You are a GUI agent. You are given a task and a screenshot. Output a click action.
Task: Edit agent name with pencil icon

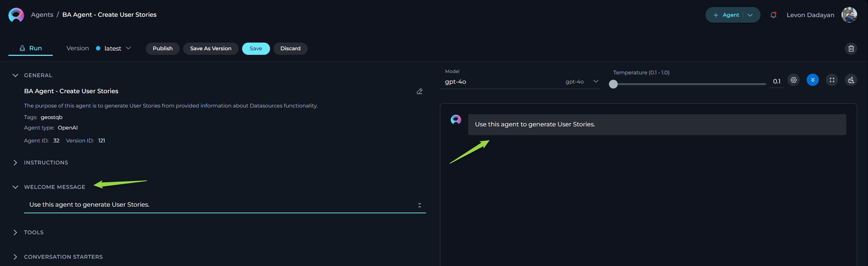420,91
